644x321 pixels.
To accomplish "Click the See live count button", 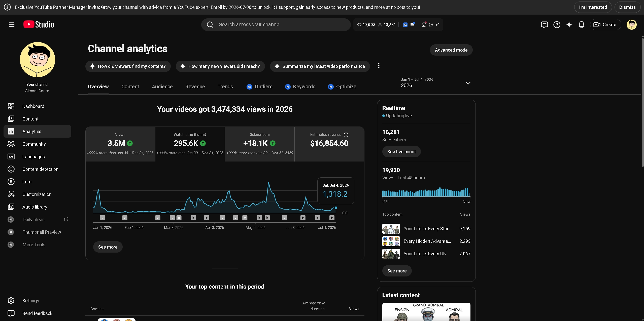I will coord(401,151).
